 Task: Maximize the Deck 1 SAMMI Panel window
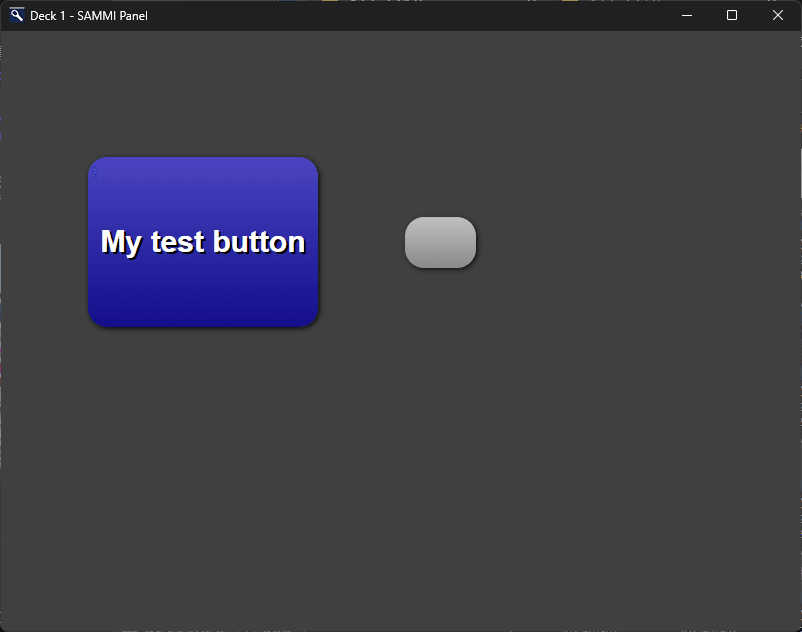tap(732, 15)
